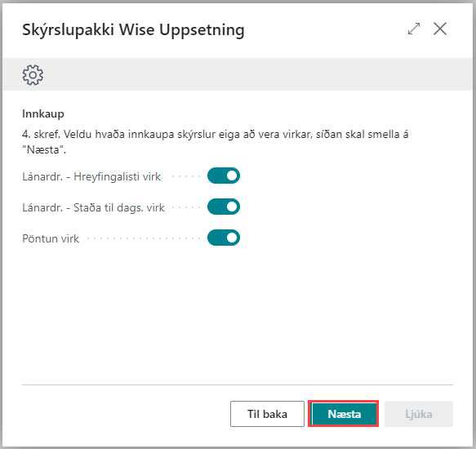Screen dimensions: 476x449
Task: Click the quoted "Næsta" word in the instructions
Action: coord(44,149)
